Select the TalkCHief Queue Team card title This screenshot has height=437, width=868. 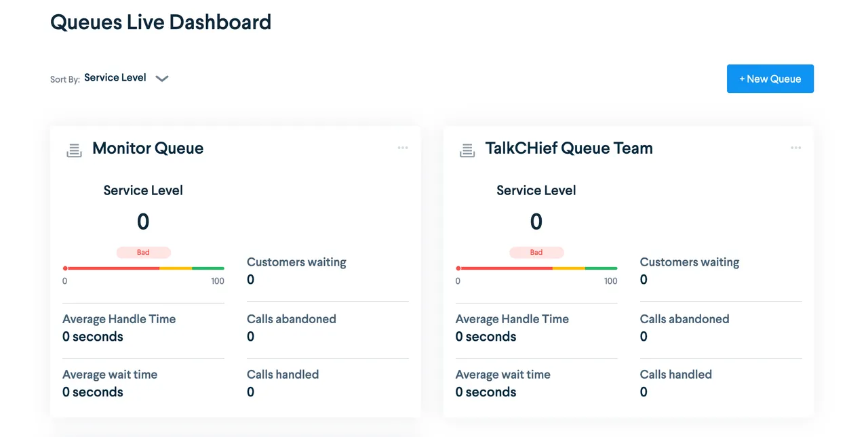pyautogui.click(x=568, y=148)
